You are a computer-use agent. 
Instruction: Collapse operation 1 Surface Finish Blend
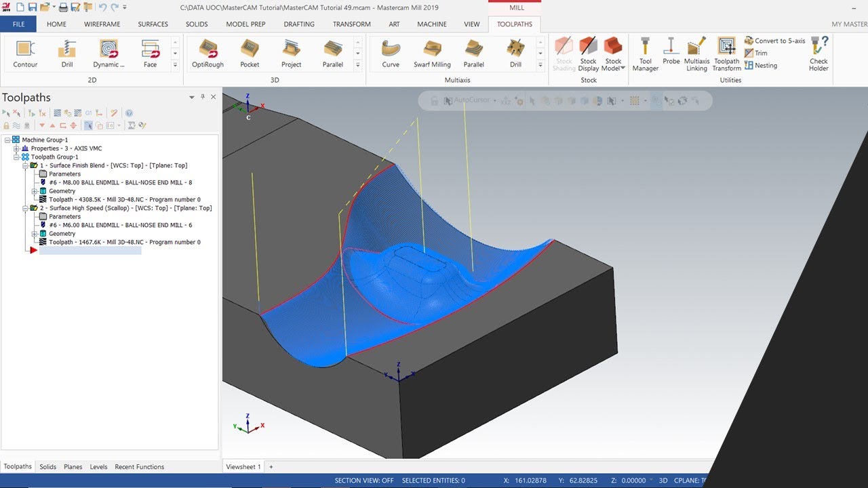[25, 165]
